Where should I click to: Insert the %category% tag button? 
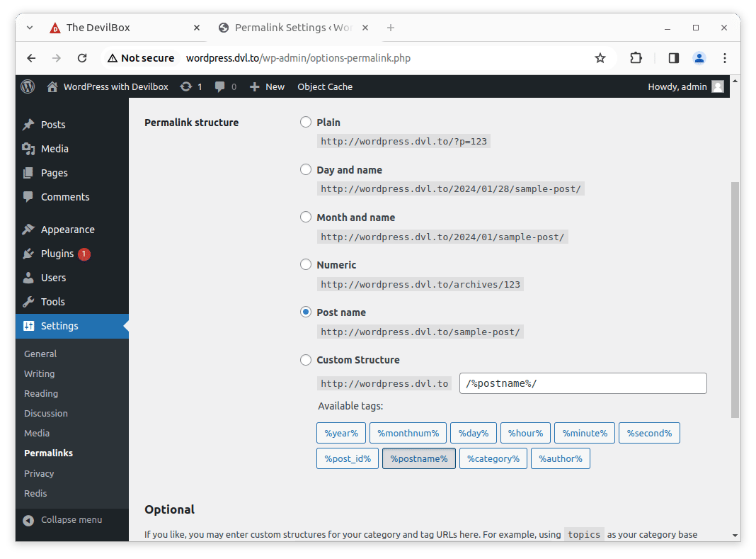493,458
